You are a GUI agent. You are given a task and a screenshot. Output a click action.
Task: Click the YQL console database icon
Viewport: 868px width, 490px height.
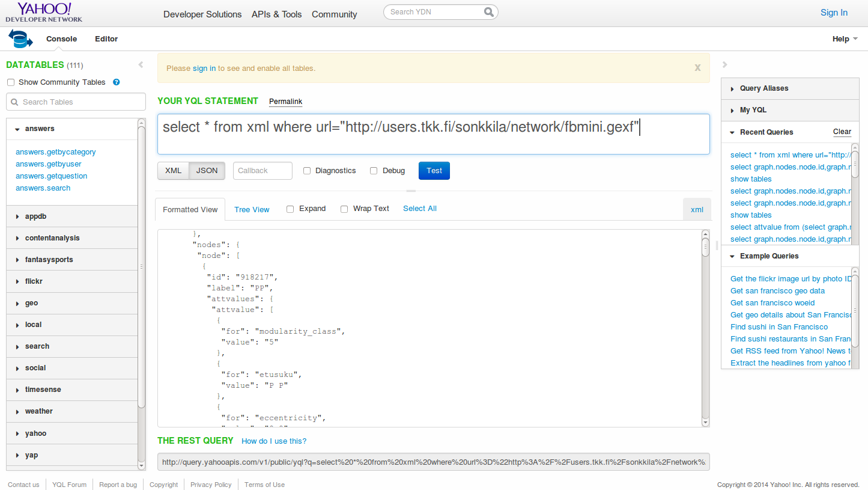click(20, 39)
